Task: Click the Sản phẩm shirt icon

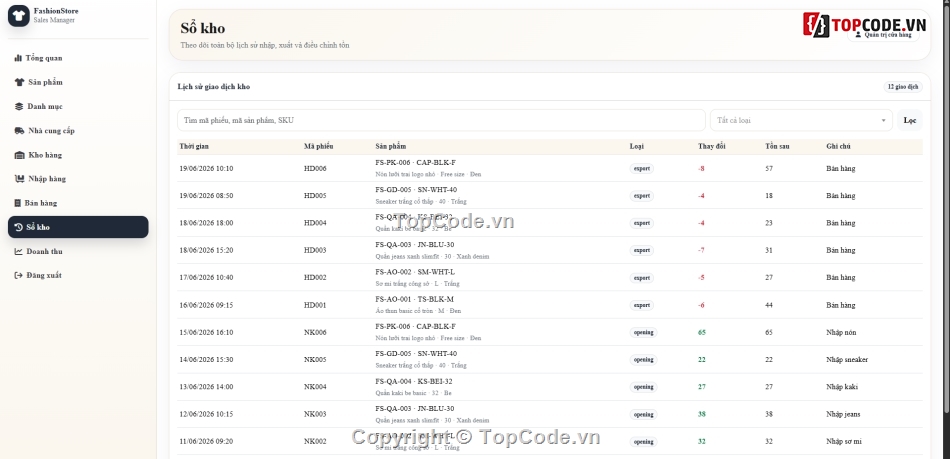Action: [19, 82]
